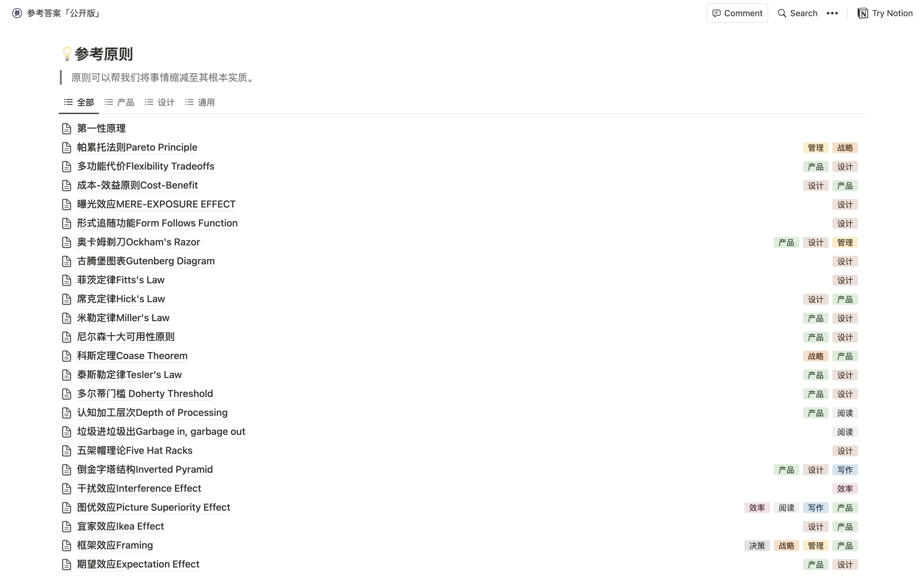Viewport: 924px width, 577px height.
Task: Click the page icon beside 第一性原理
Action: pyautogui.click(x=66, y=129)
